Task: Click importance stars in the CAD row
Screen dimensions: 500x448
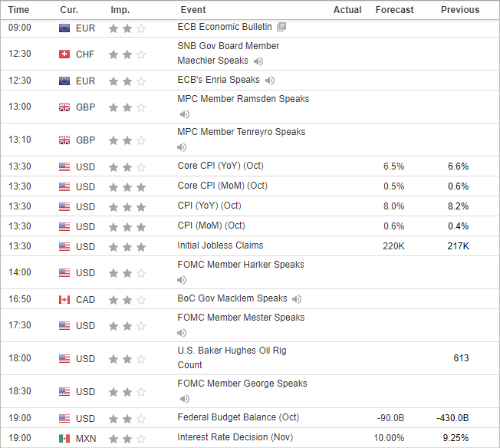Action: click(127, 300)
